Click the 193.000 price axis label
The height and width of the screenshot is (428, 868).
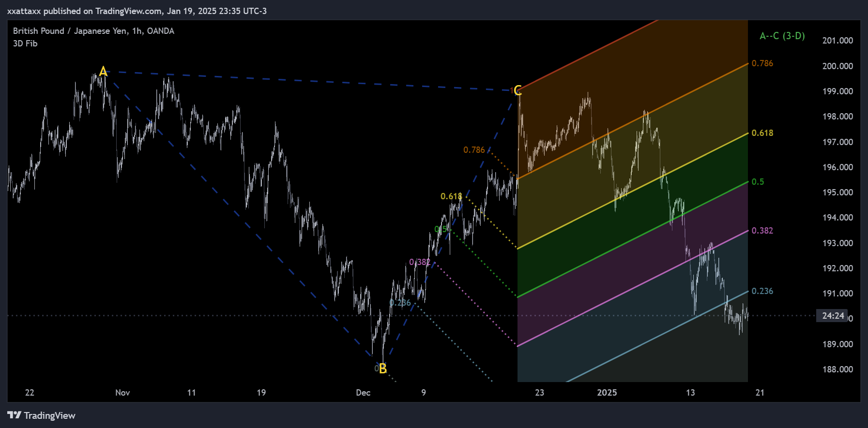tap(838, 243)
